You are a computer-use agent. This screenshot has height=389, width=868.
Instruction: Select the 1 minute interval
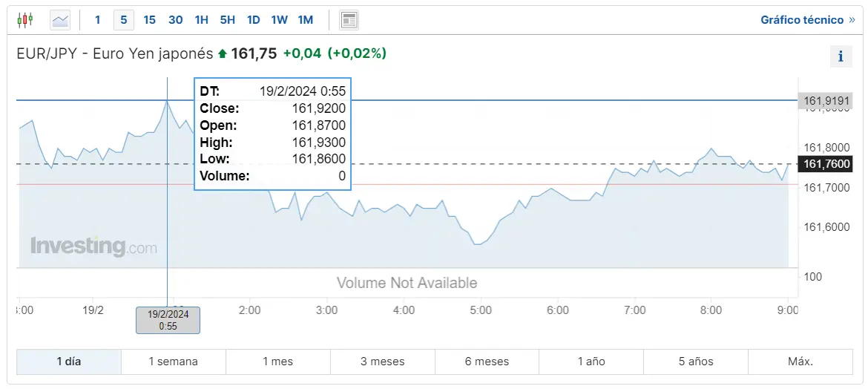tap(97, 21)
